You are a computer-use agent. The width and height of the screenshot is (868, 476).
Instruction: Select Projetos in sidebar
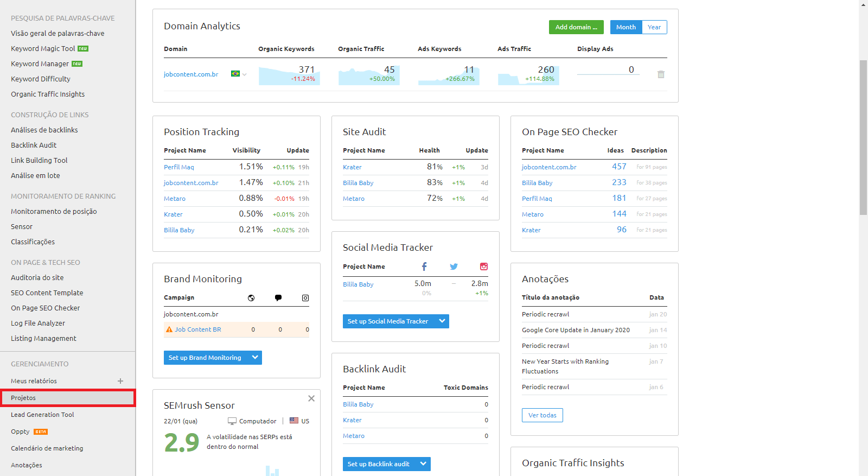[x=68, y=398]
